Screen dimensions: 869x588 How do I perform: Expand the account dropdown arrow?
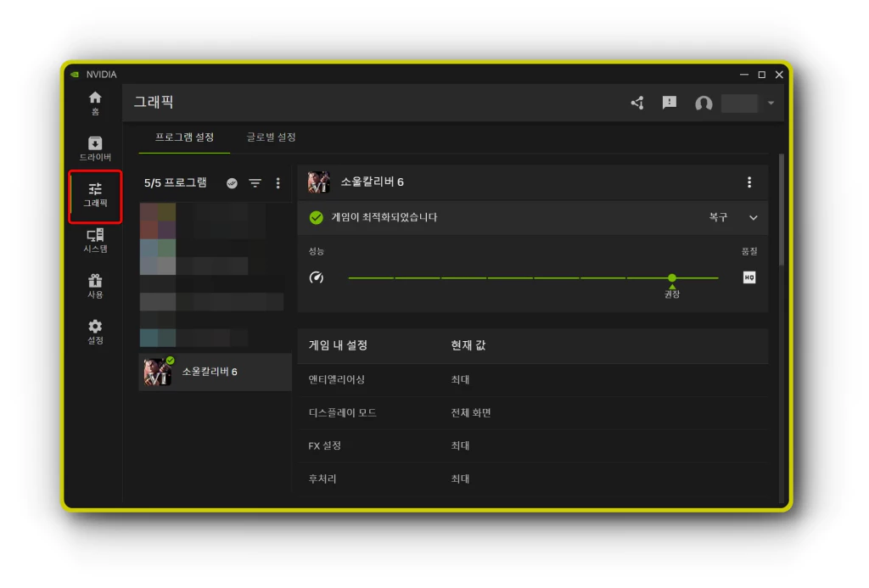point(771,103)
